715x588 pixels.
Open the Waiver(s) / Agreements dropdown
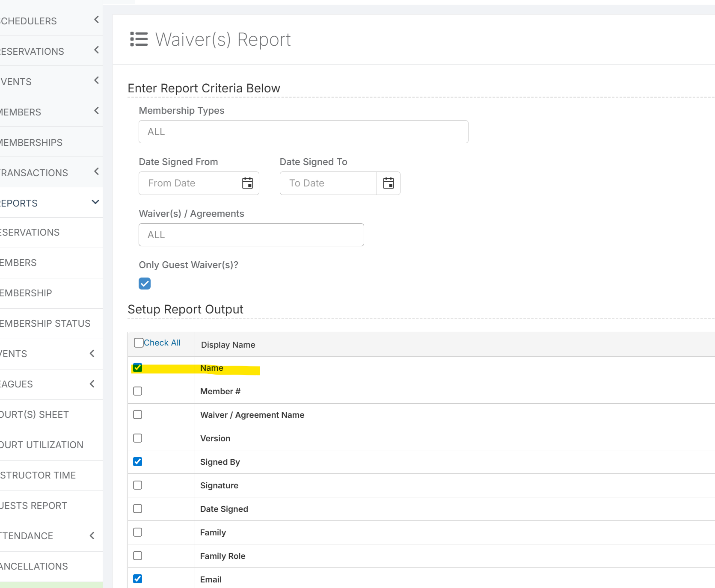click(251, 235)
